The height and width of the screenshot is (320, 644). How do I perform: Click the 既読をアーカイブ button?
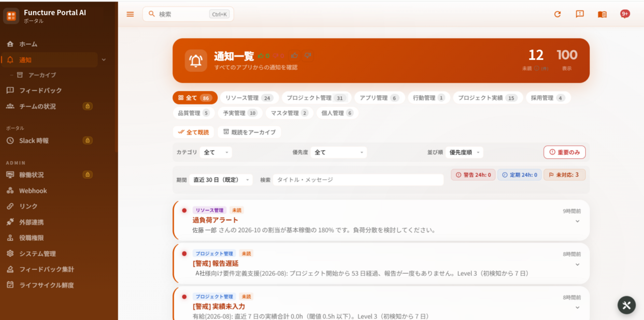click(250, 132)
